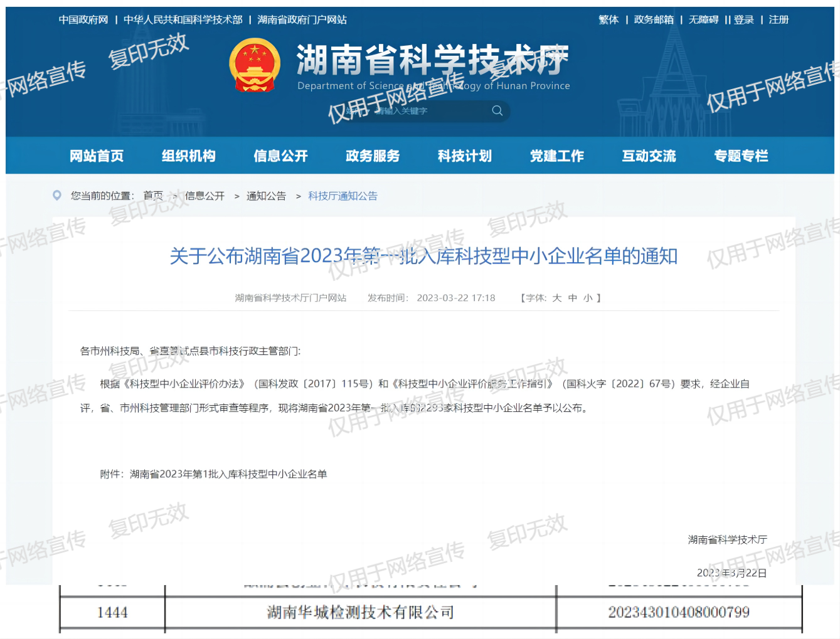Screen dimensions: 840x639
Task: Click the 中国政府网 top link
Action: [x=83, y=20]
